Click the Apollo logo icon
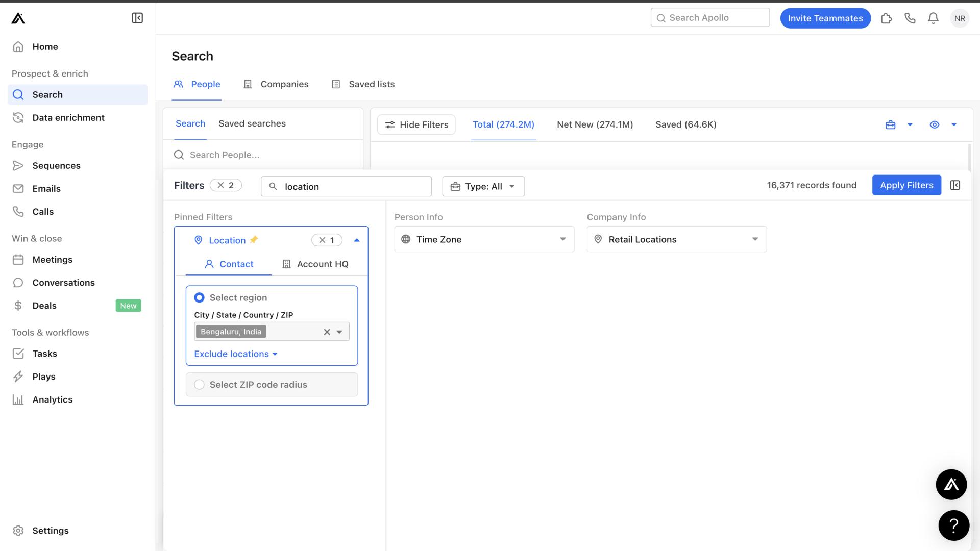The width and height of the screenshot is (980, 551). [x=18, y=18]
